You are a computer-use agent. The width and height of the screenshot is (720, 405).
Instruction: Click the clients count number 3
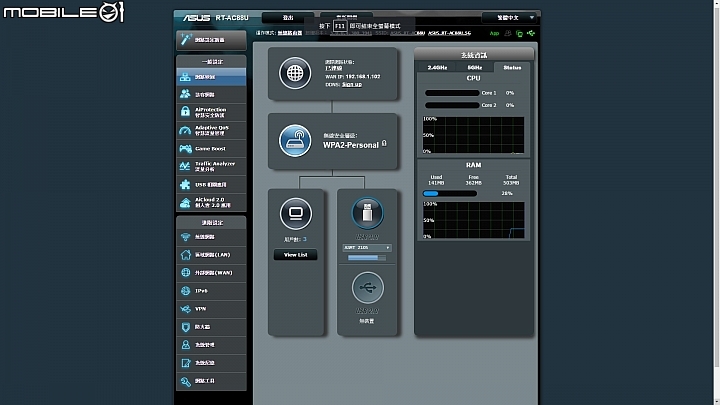(x=304, y=239)
